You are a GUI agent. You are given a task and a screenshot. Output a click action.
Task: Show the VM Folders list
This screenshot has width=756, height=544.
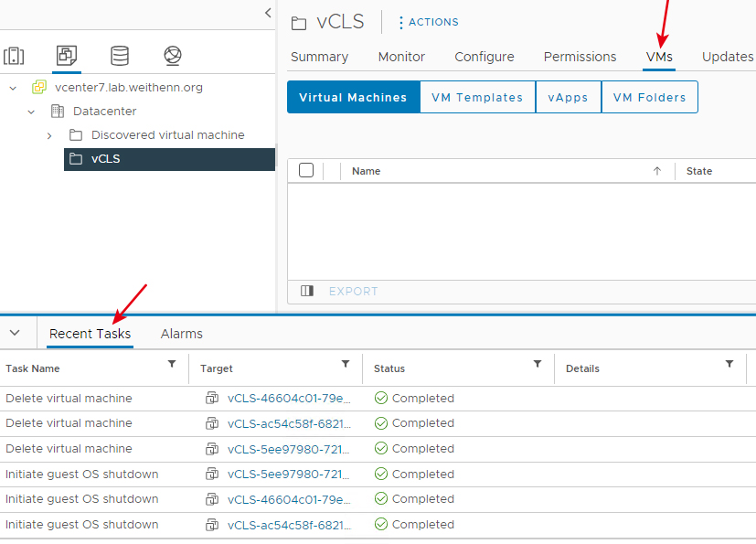point(649,98)
